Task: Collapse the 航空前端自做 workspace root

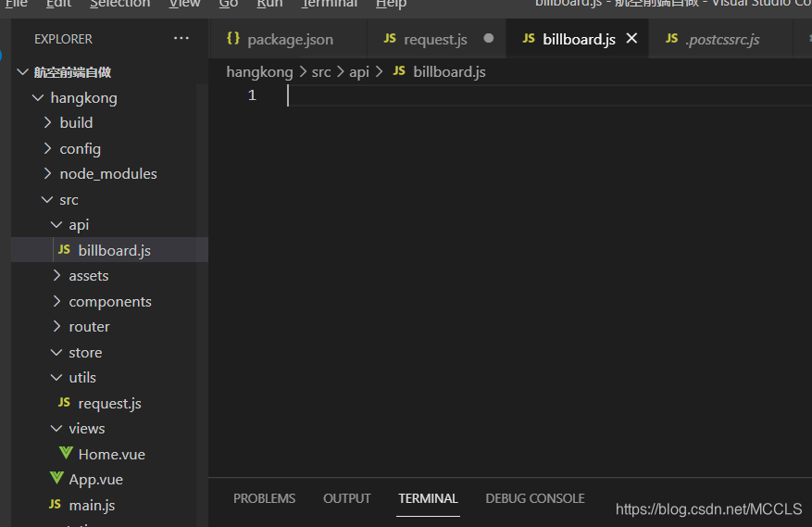Action: (22, 72)
